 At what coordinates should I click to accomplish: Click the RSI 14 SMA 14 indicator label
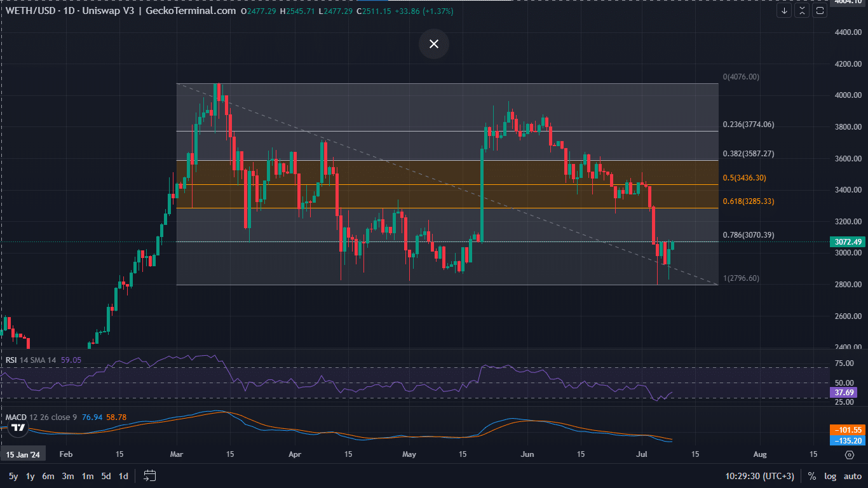coord(31,360)
